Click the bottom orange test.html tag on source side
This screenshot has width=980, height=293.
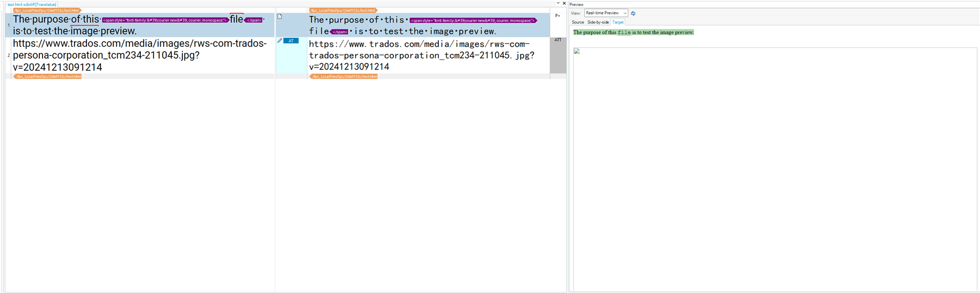pos(47,76)
